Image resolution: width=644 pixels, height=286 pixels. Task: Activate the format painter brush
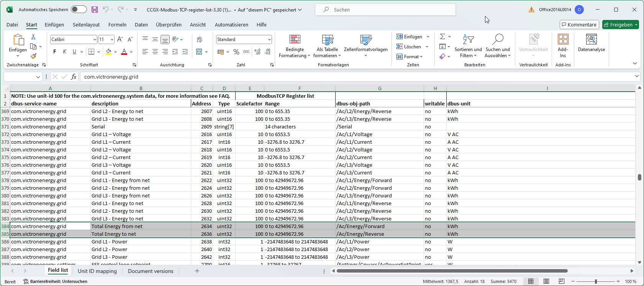(33, 56)
